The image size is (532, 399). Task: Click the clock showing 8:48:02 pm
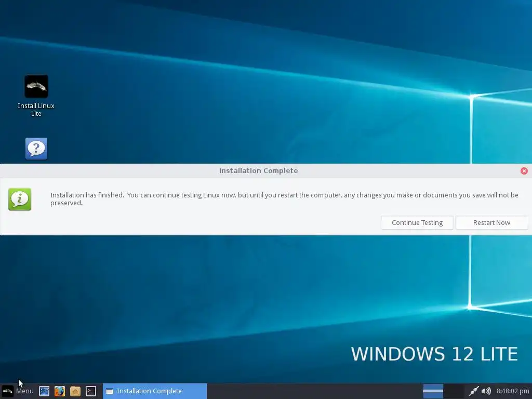(513, 391)
